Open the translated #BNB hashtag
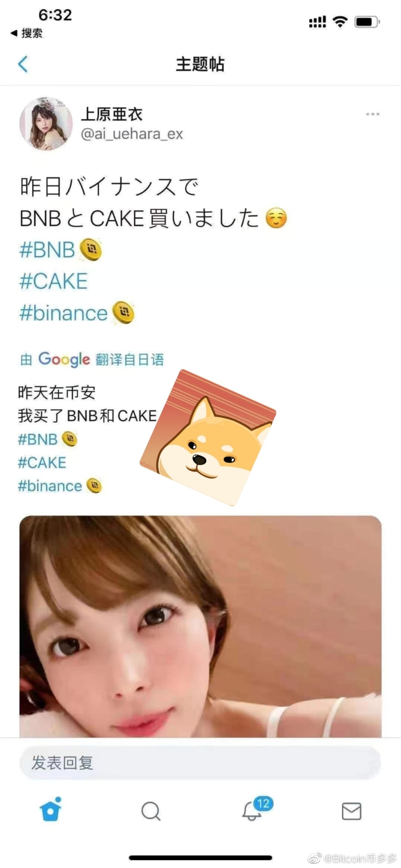Screen dimensions: 401x868 click(x=38, y=439)
